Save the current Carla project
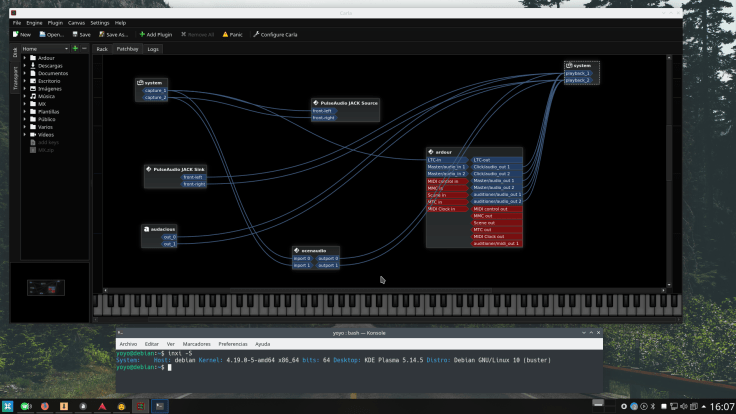736x414 pixels. (x=80, y=34)
